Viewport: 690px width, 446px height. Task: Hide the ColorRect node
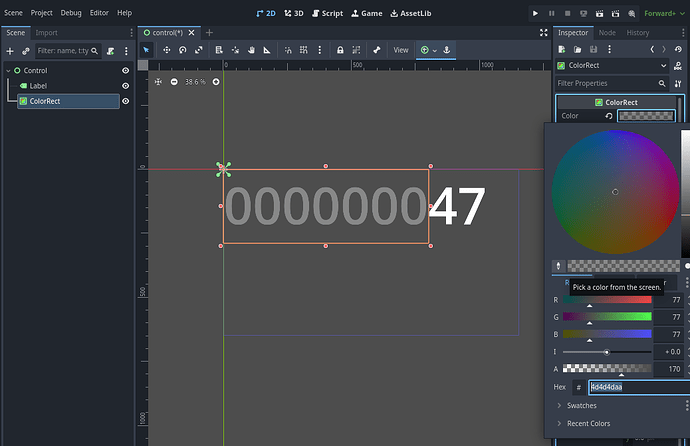126,101
